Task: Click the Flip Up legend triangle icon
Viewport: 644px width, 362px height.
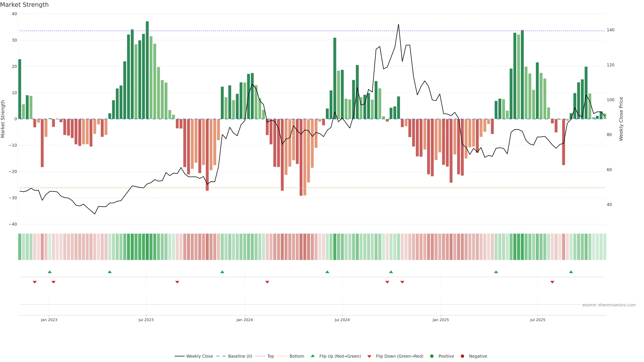Action: (x=312, y=356)
